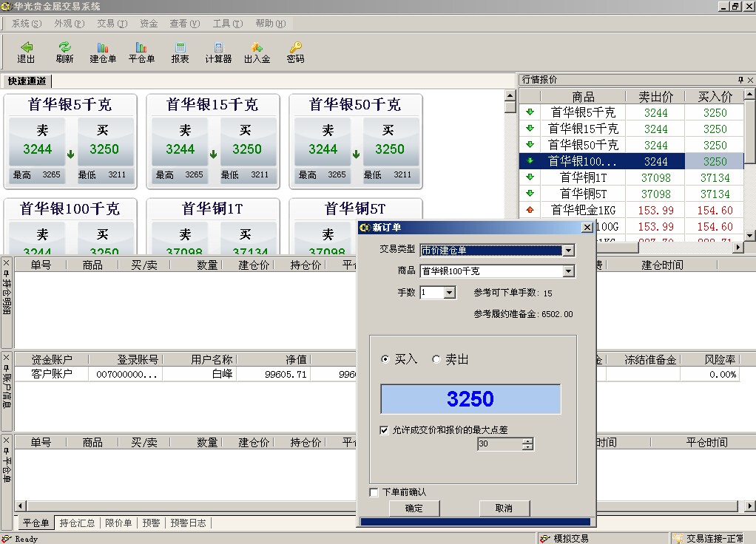Click the 商品 column header in quote panel

(x=583, y=96)
